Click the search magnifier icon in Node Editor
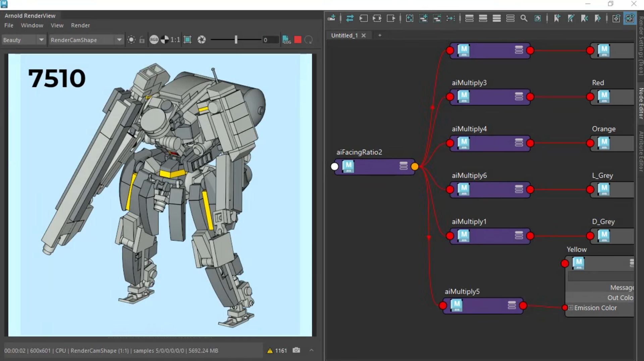The width and height of the screenshot is (644, 361). (x=524, y=18)
